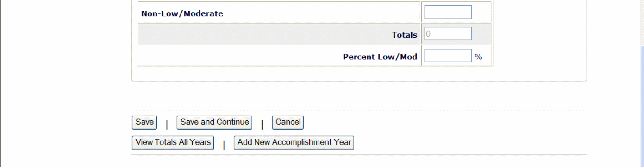The image size is (644, 167).
Task: Focus the Non-Low/Moderate input box
Action: [x=448, y=12]
